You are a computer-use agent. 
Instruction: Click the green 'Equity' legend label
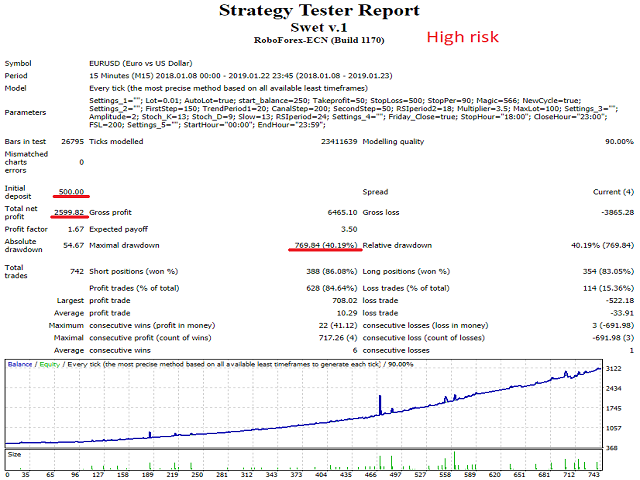[x=49, y=364]
